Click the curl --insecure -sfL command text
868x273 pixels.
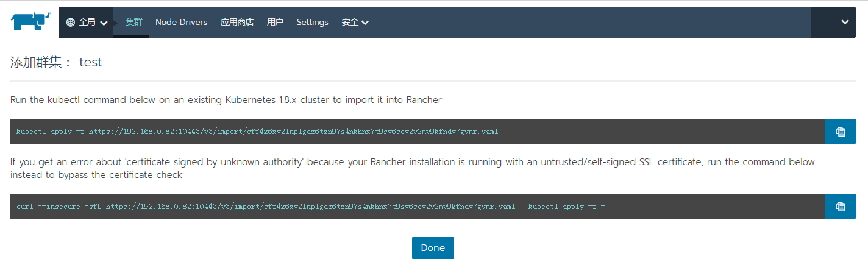[x=311, y=207]
